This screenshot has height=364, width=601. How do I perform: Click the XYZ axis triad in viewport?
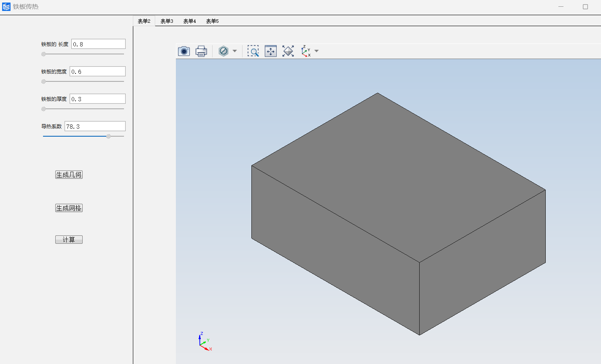(205, 342)
